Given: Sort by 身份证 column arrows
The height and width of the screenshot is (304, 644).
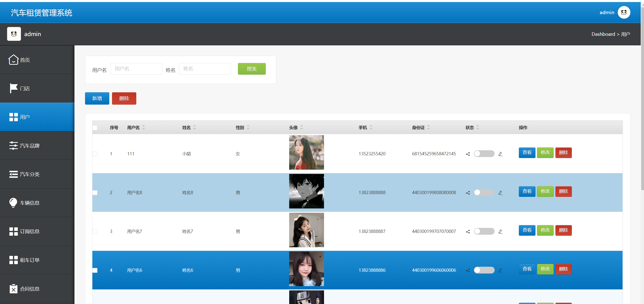Looking at the screenshot, I should [x=428, y=127].
